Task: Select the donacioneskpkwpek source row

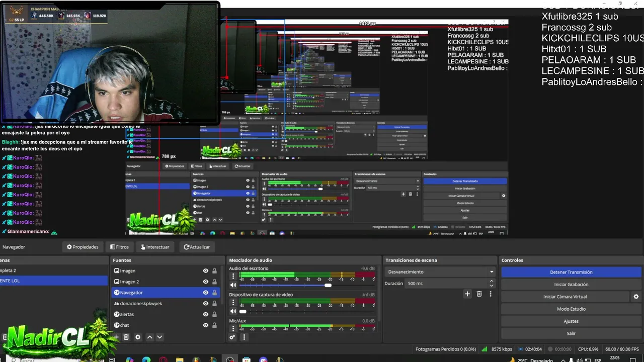Action: coord(166,304)
